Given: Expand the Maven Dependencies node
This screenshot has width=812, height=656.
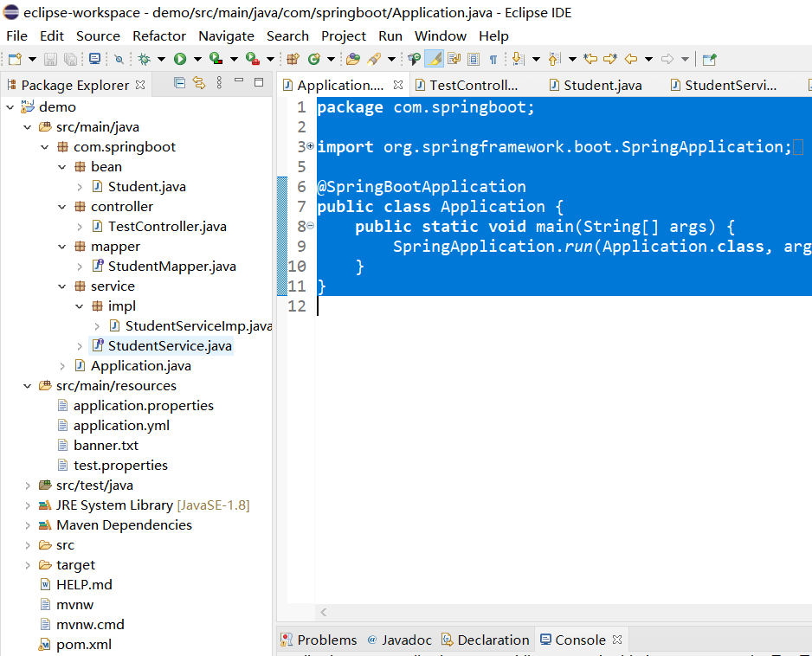Looking at the screenshot, I should pyautogui.click(x=28, y=525).
